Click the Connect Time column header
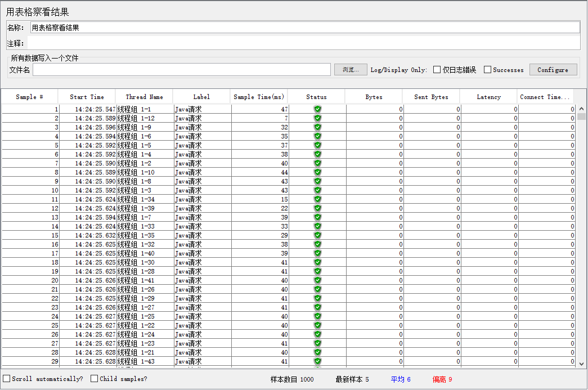This screenshot has width=588, height=390. coord(546,97)
